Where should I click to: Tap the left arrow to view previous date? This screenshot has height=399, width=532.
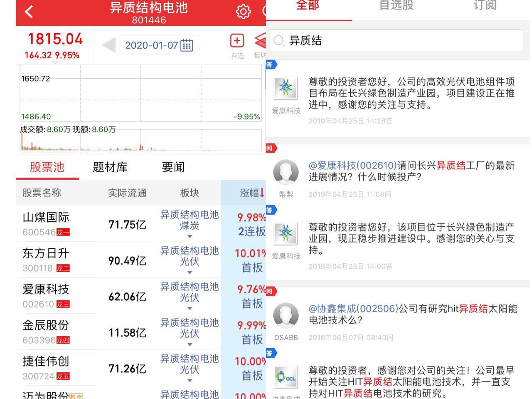click(108, 45)
